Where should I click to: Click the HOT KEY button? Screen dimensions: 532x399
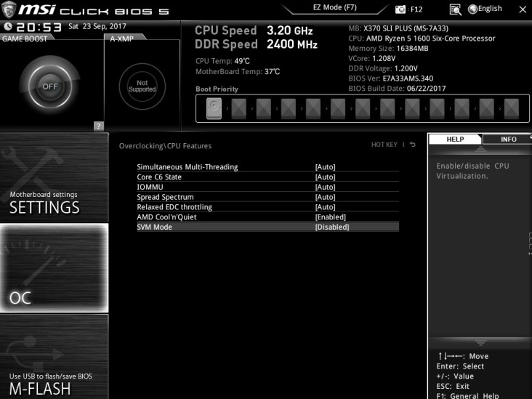click(384, 145)
